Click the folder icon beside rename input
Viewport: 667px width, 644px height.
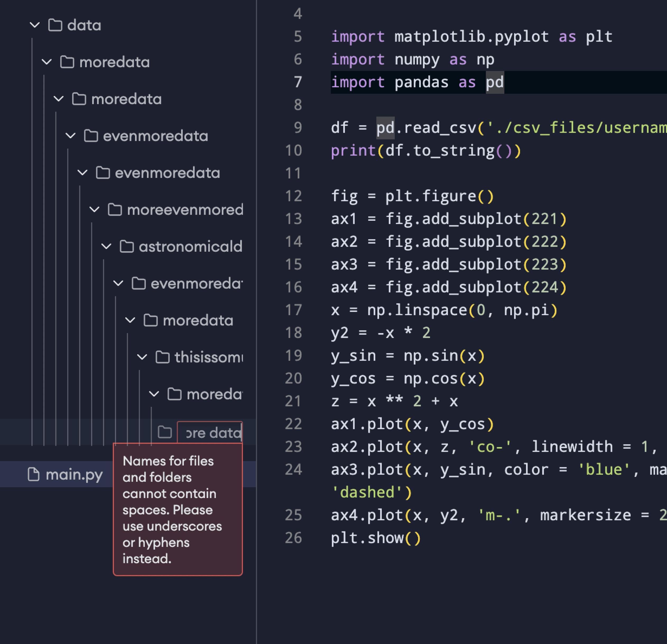click(165, 432)
